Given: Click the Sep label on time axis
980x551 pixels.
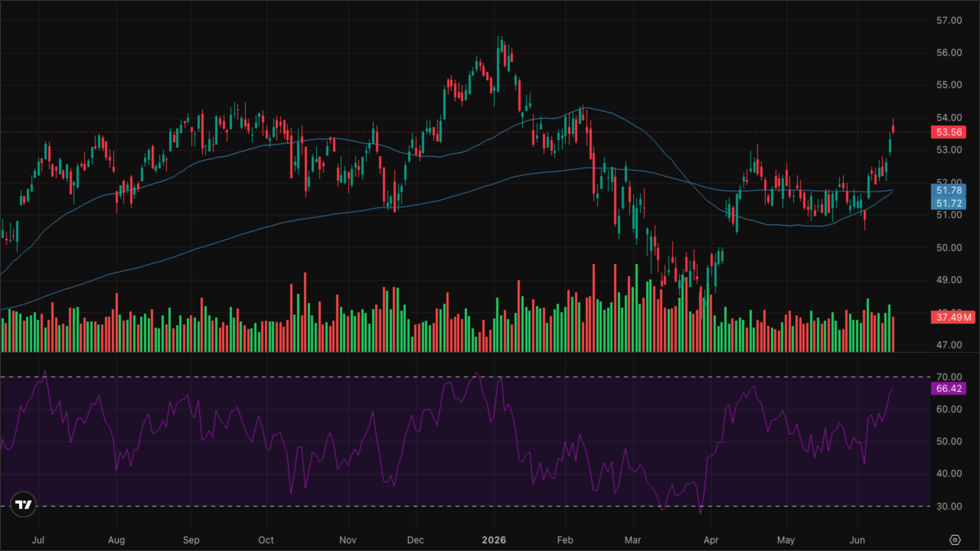Looking at the screenshot, I should (191, 540).
